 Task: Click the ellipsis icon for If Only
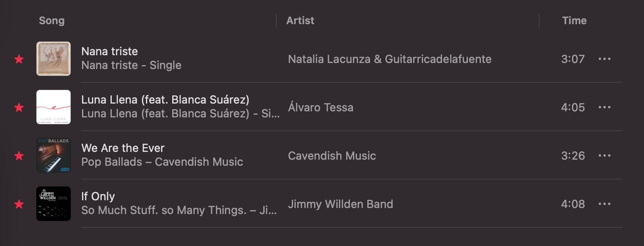coord(604,204)
